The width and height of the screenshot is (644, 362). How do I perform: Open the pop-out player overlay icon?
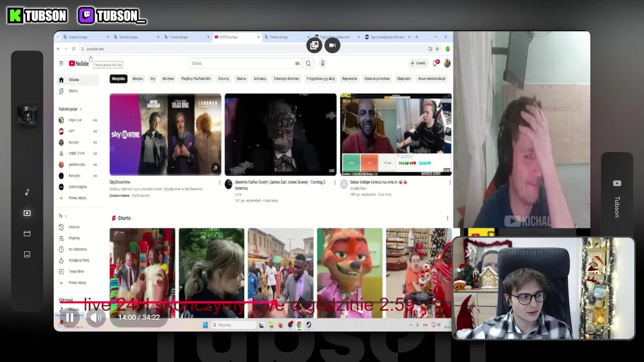(x=314, y=45)
